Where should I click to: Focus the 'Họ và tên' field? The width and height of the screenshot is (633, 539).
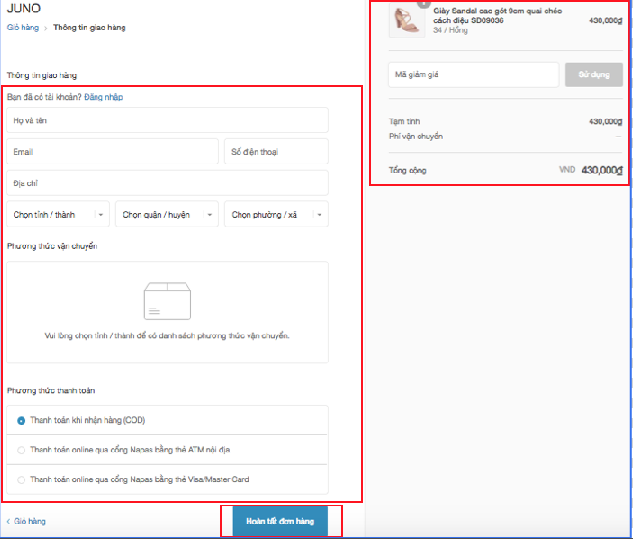click(x=167, y=121)
